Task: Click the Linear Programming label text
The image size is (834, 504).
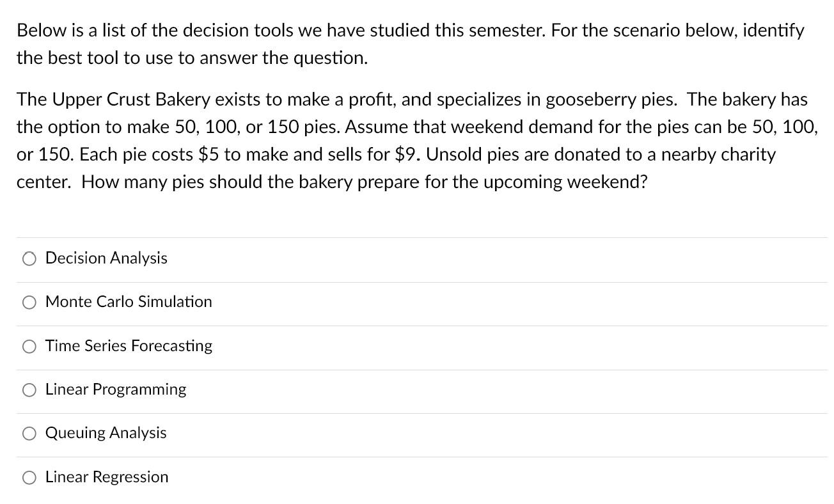Action: point(116,390)
